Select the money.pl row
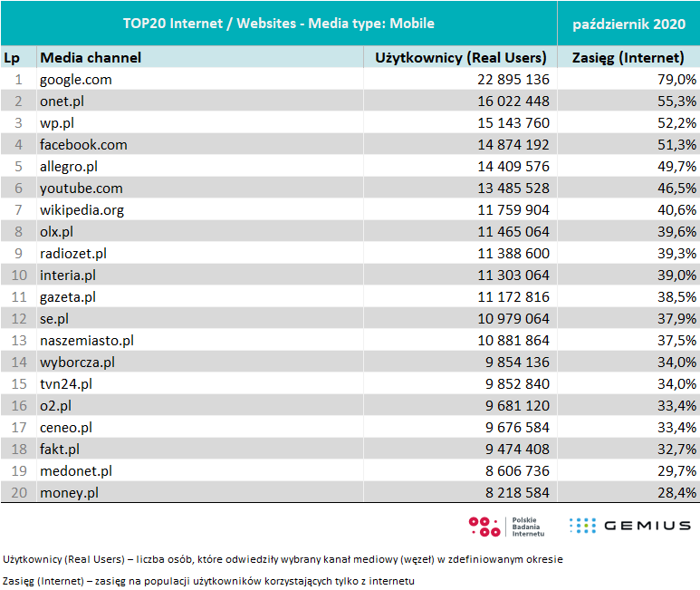Screen dimensions: 700x590 coord(69,493)
